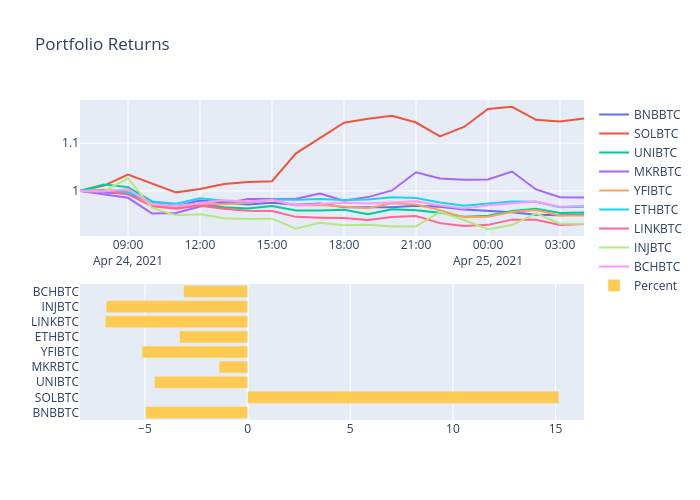Click the yellow Percent legend square
The height and width of the screenshot is (500, 700).
pos(613,286)
